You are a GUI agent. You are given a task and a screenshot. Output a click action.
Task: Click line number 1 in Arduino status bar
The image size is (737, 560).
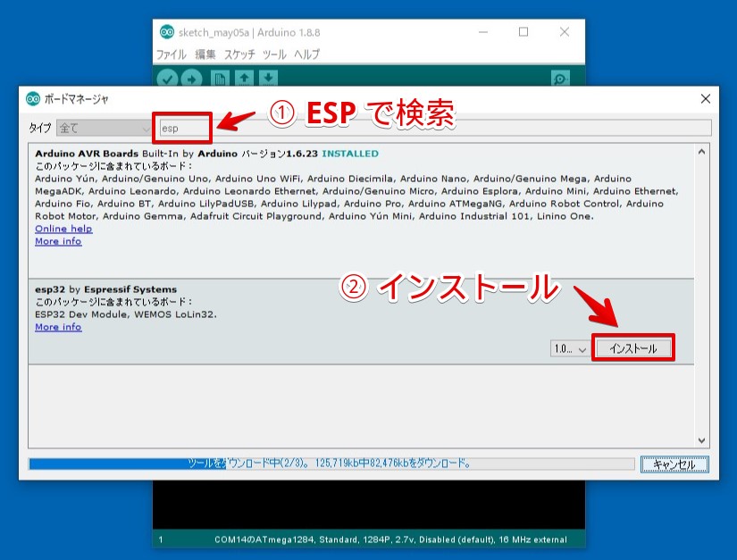161,539
